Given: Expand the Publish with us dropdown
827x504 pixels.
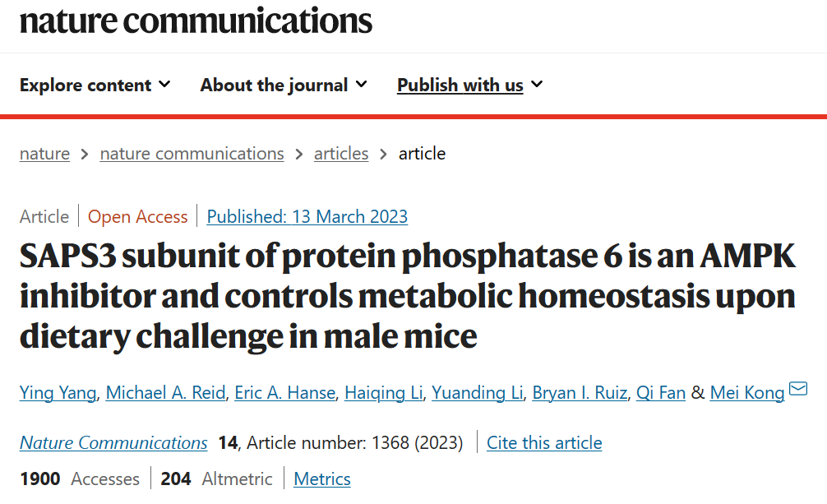Looking at the screenshot, I should click(469, 85).
